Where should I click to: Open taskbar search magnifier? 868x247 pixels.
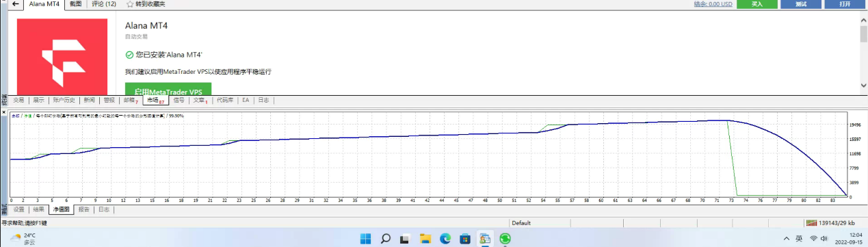click(x=385, y=238)
